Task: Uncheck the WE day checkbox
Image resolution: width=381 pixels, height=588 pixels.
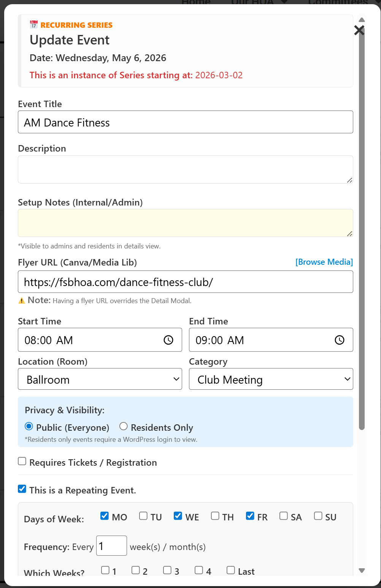Action: coord(178,516)
